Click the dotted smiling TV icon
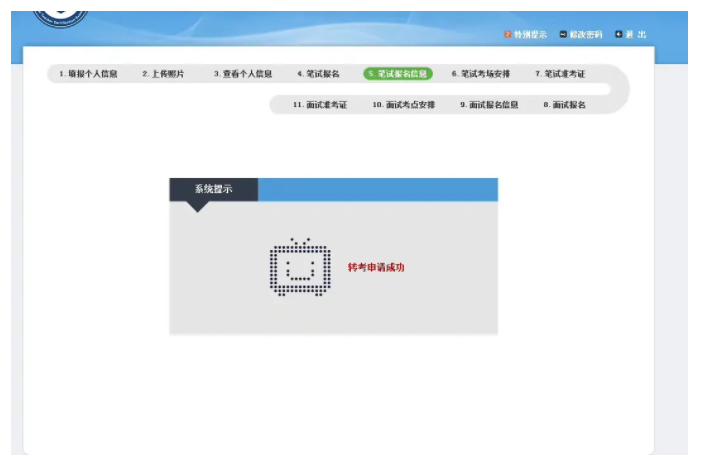 (300, 267)
